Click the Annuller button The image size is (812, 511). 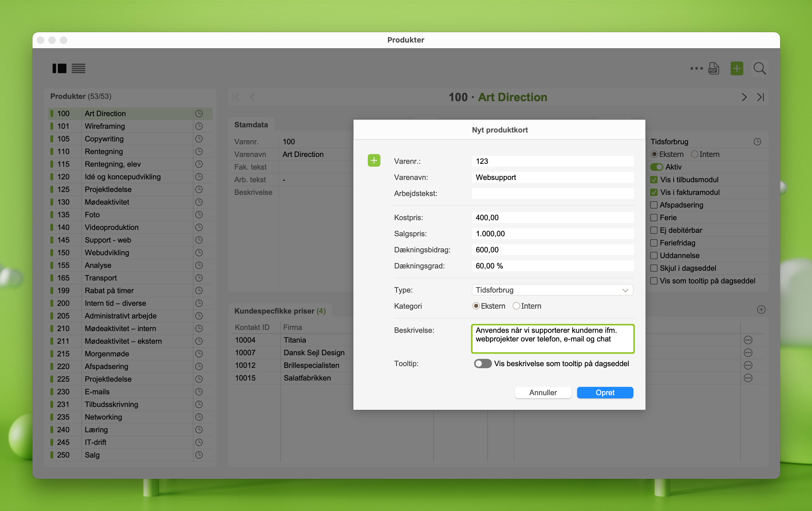pos(543,392)
